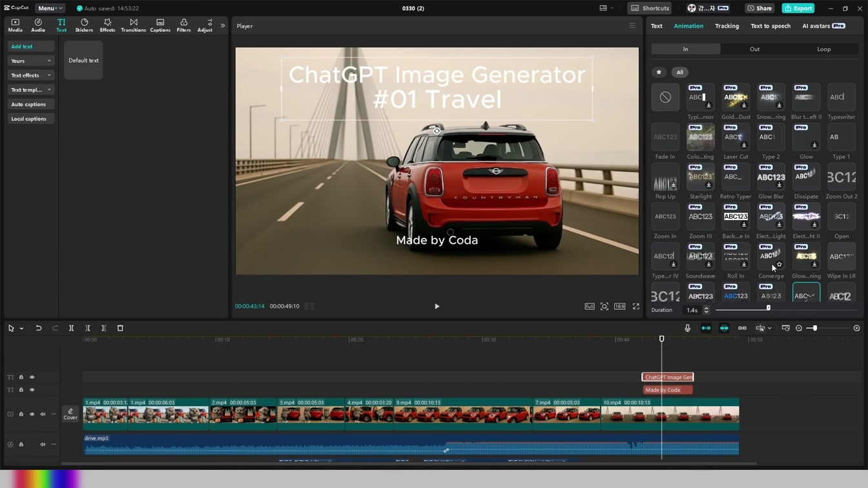Click the Delete right trim icon
The height and width of the screenshot is (488, 868).
pyautogui.click(x=103, y=328)
